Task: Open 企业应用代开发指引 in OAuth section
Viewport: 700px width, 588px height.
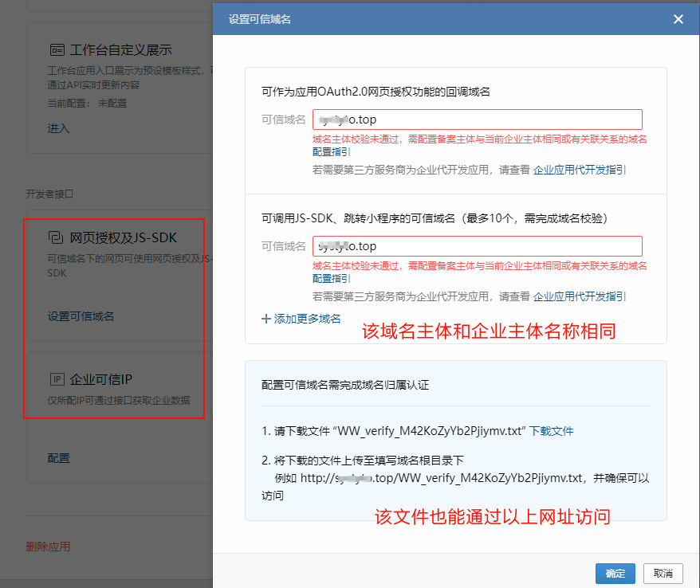Action: (579, 170)
